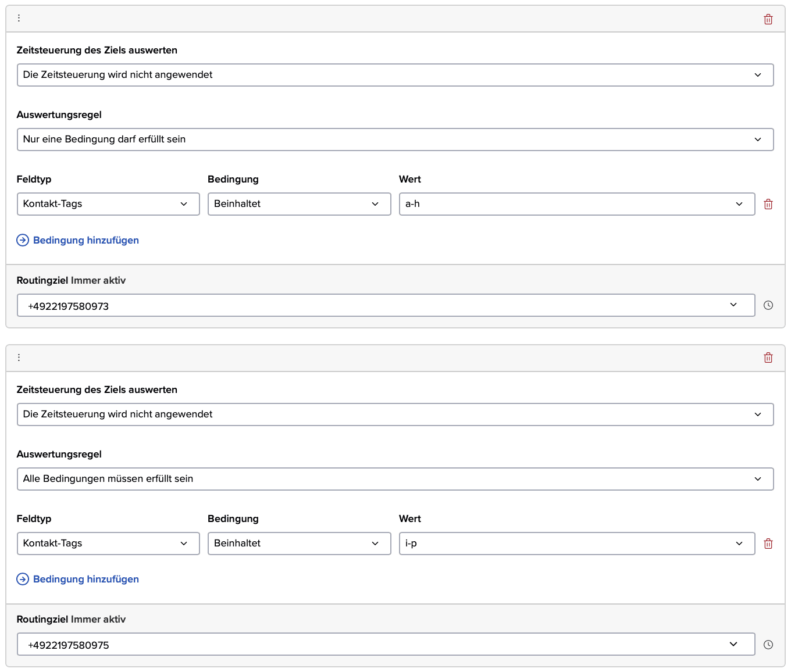Open time schedule clock for +4922197580973
The height and width of the screenshot is (672, 791).
pos(768,305)
